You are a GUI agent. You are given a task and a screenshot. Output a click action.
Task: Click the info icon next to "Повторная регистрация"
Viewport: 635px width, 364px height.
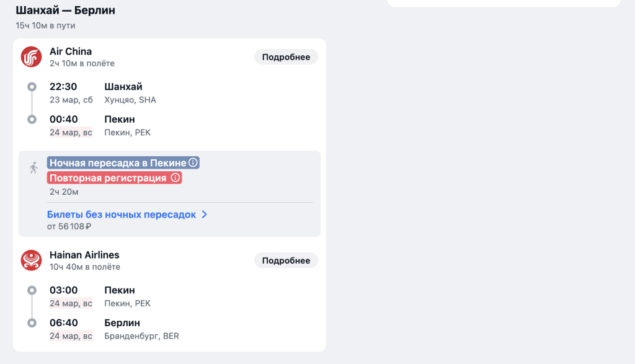point(175,177)
